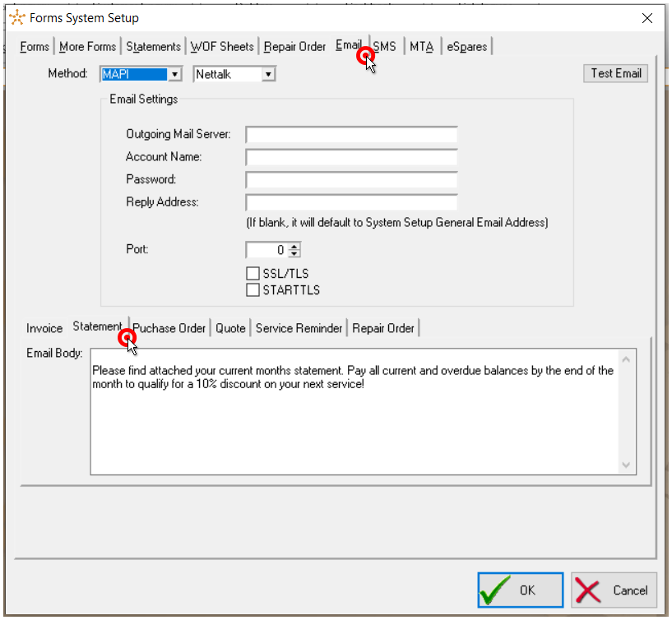Viewport: 672px width, 620px height.
Task: Select the Quote email template tab
Action: 230,328
